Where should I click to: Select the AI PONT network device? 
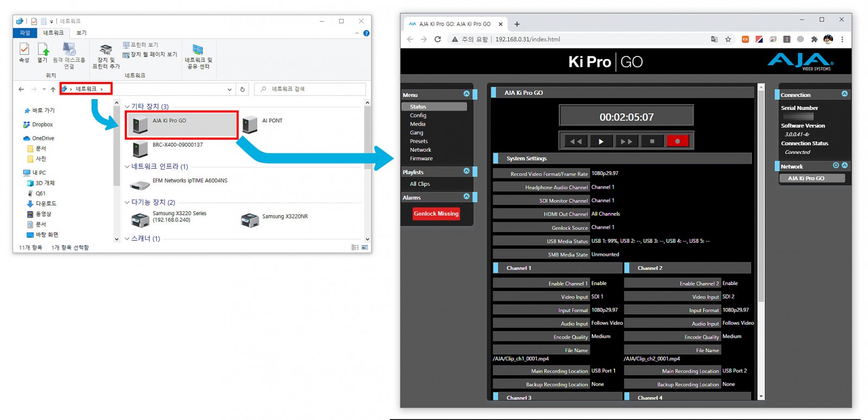[x=264, y=125]
